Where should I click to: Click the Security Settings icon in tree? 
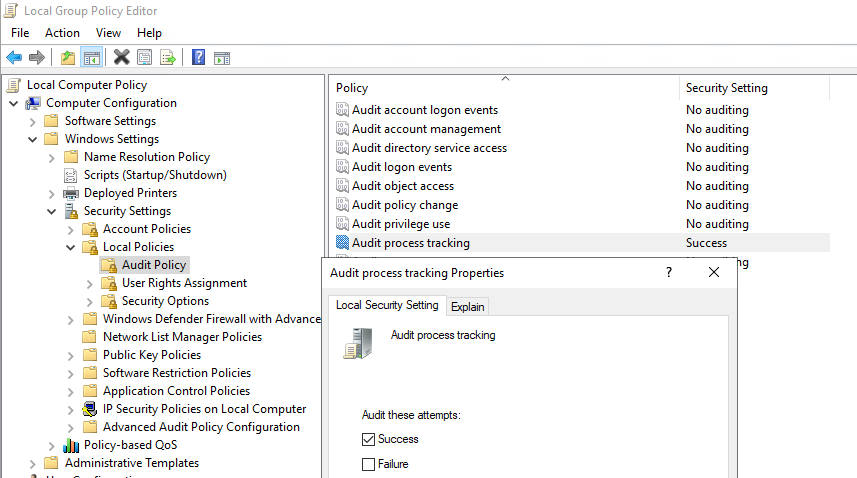[x=71, y=211]
